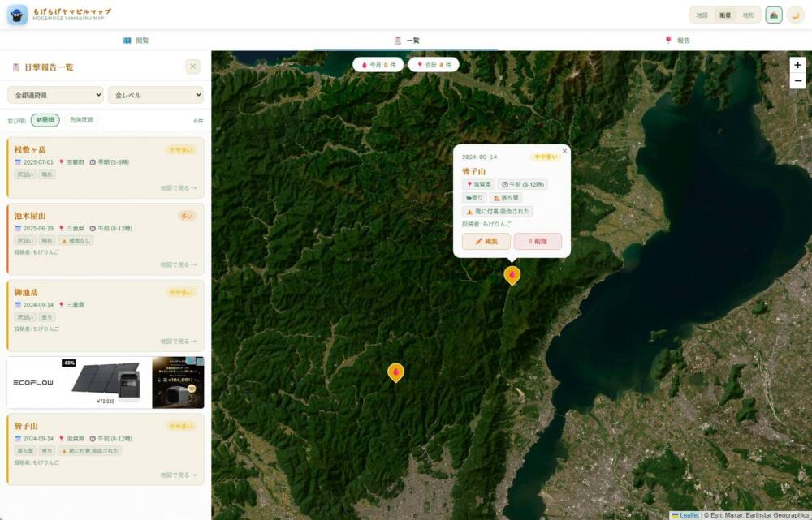Screen dimensions: 812x520
Task: Zoom in the map with plus button
Action: pos(797,65)
